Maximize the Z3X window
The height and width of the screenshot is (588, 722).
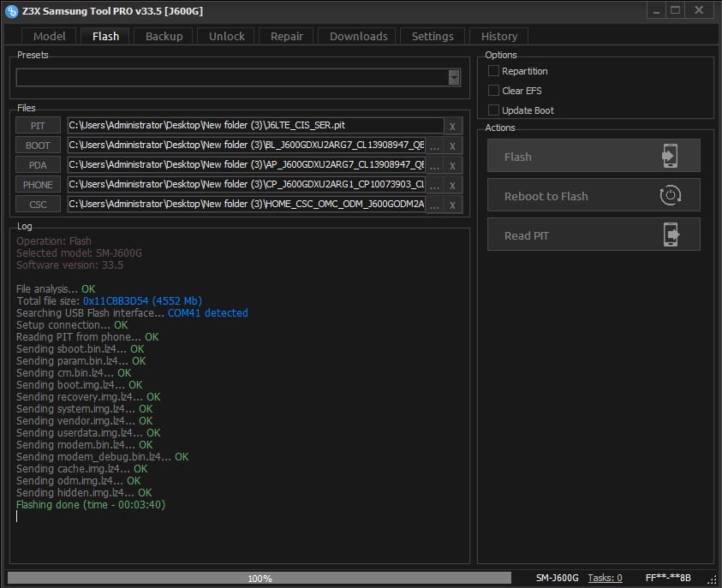[675, 10]
